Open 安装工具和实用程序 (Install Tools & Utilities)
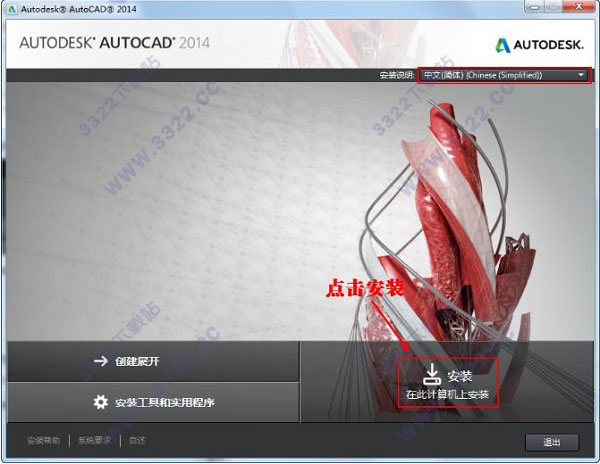600x464 pixels. pyautogui.click(x=153, y=402)
